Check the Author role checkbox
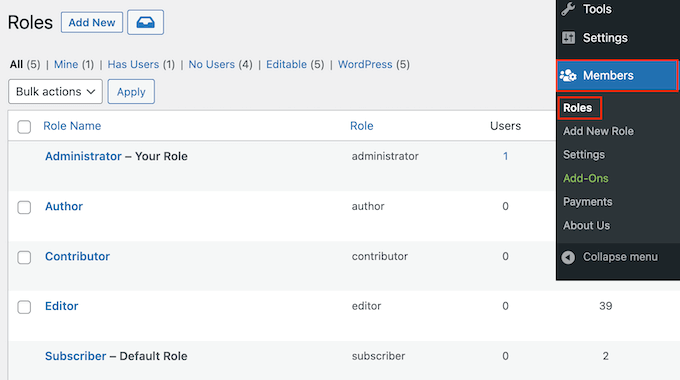This screenshot has width=680, height=380. point(24,207)
